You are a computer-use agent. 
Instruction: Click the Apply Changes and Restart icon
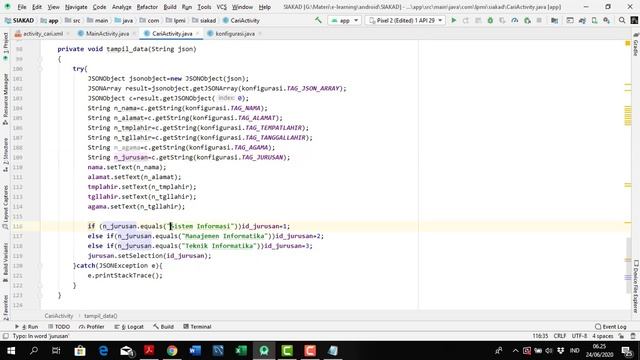pos(466,20)
